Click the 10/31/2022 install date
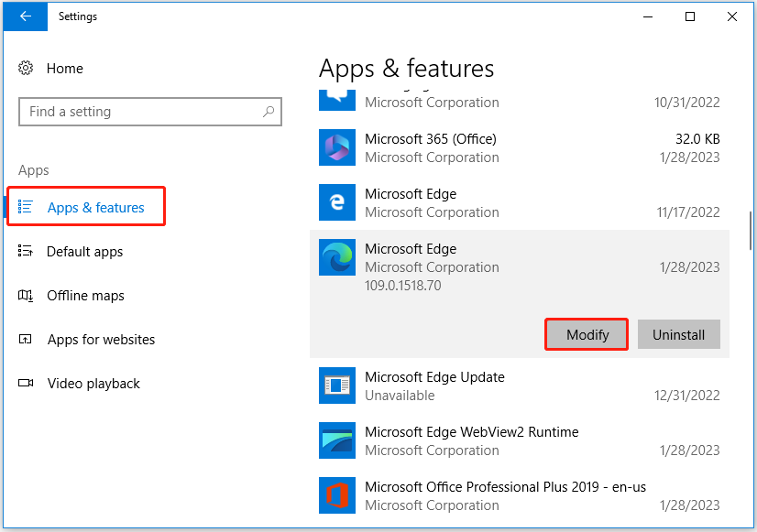 click(687, 103)
